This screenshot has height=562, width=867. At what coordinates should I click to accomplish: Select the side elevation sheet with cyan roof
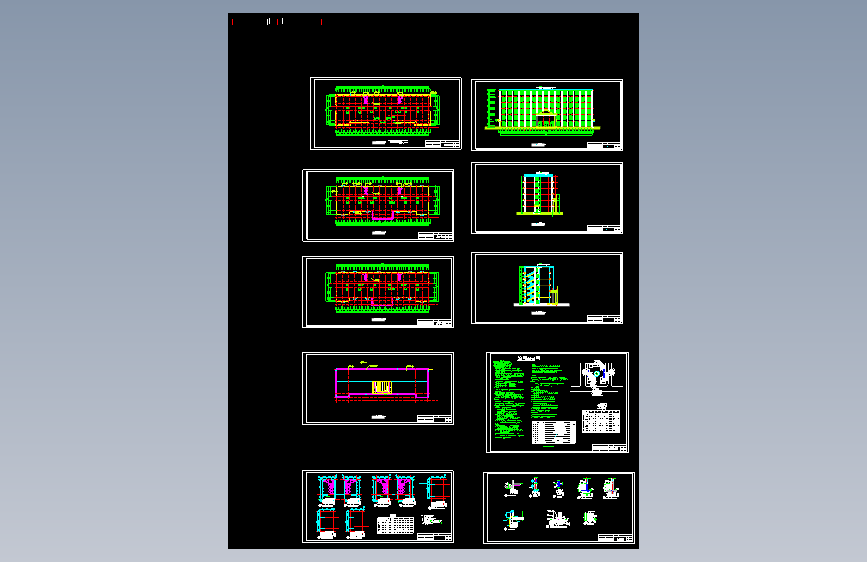pyautogui.click(x=547, y=198)
